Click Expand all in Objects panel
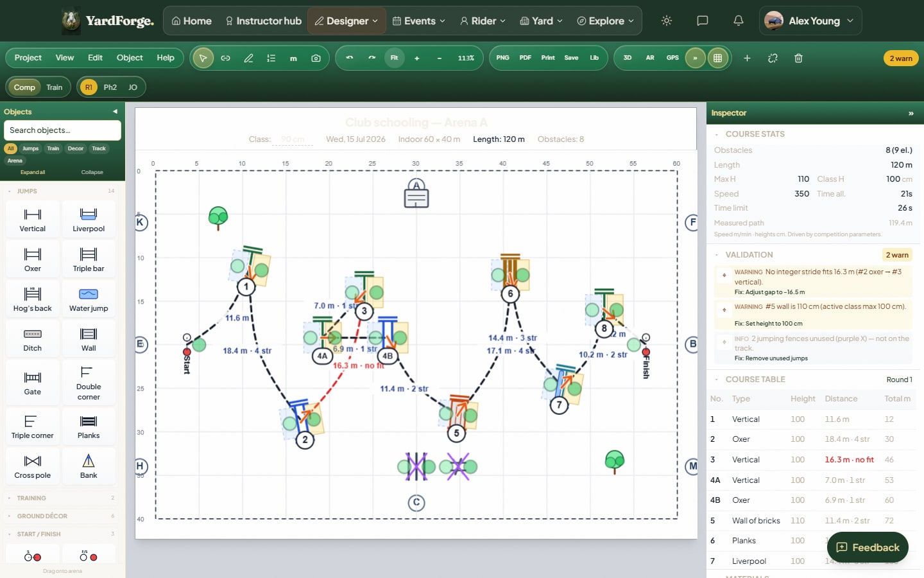 tap(33, 172)
